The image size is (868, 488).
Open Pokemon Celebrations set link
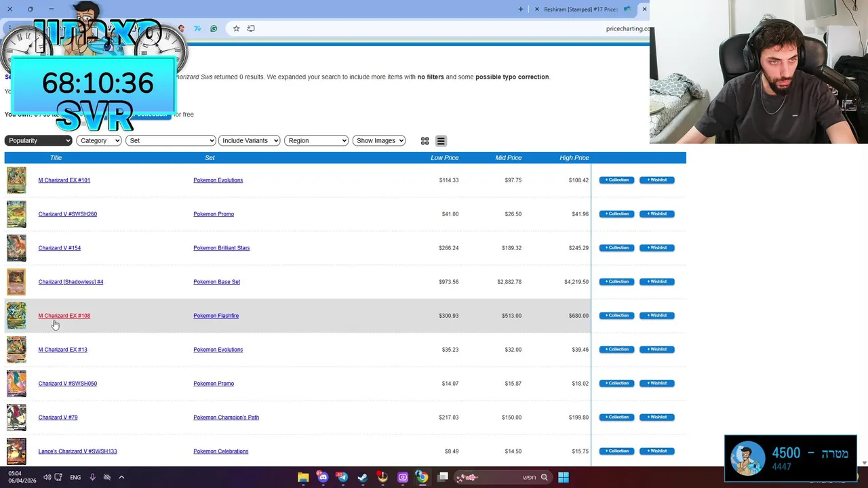pyautogui.click(x=221, y=451)
